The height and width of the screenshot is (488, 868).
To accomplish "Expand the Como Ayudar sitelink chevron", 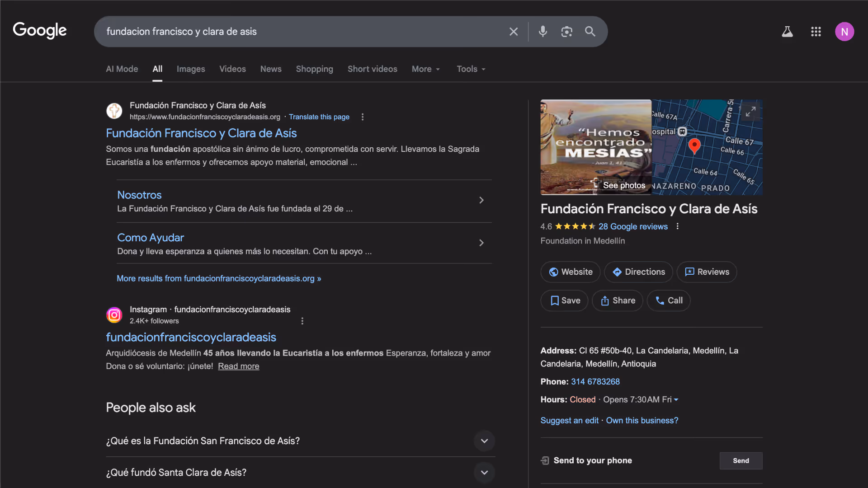I will [x=481, y=243].
